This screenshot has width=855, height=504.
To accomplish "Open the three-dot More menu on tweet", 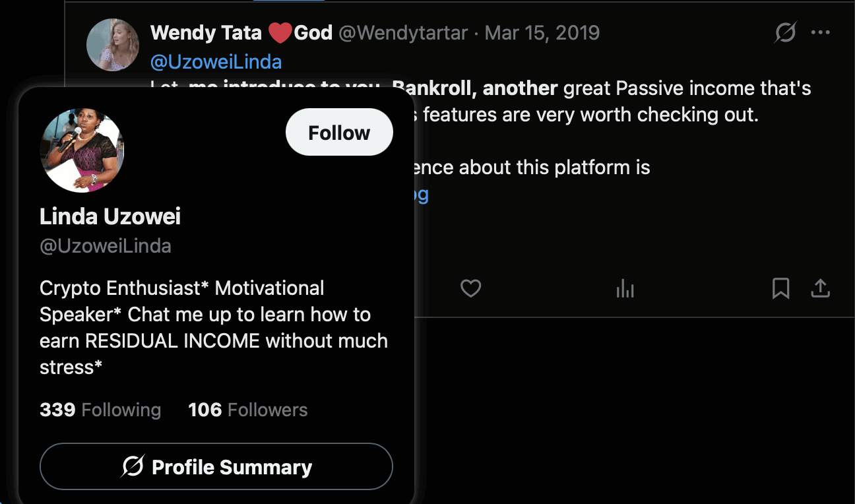I will [820, 32].
